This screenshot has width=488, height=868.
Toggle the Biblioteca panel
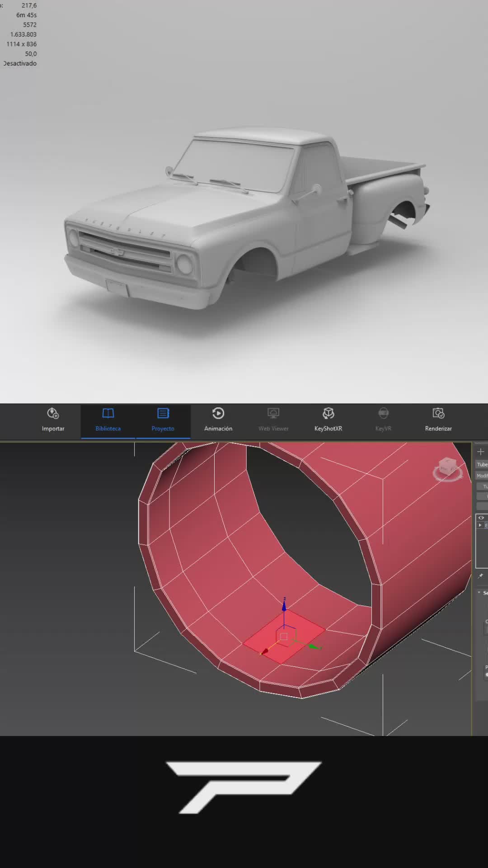(108, 420)
